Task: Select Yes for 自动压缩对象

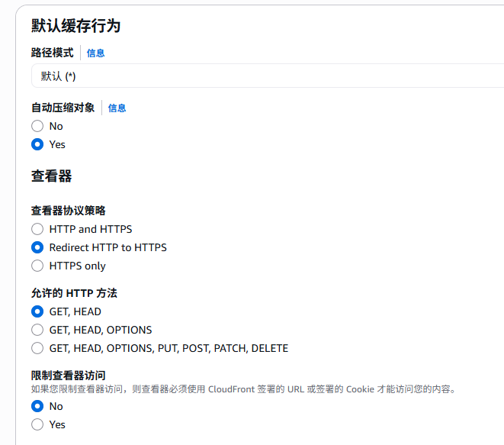Action: click(37, 144)
